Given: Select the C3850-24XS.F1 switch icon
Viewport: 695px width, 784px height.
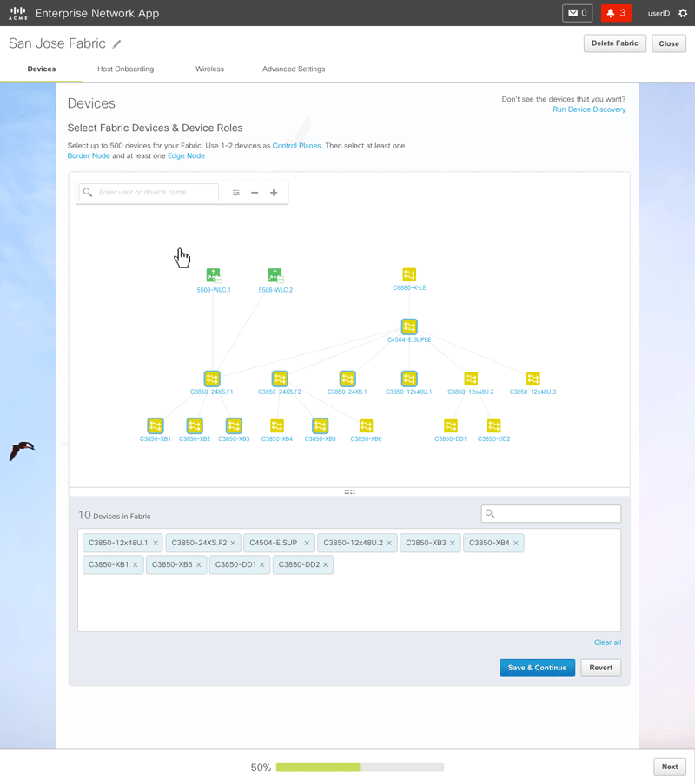Looking at the screenshot, I should (x=212, y=379).
